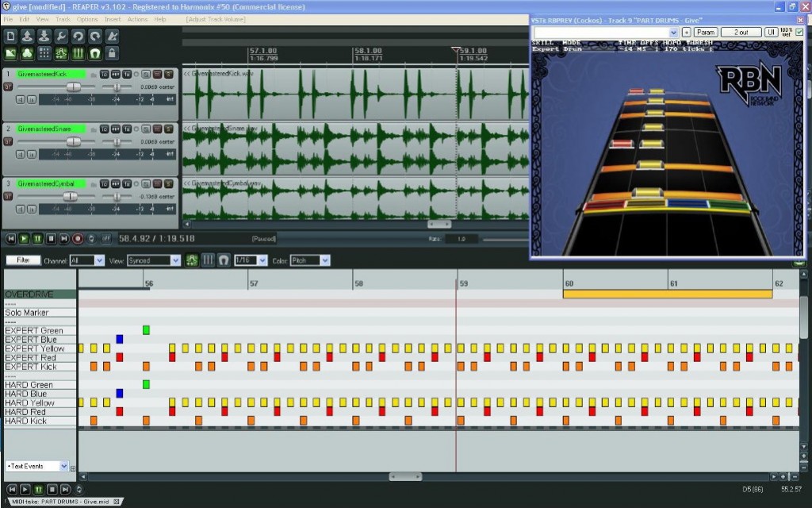
Task: Click the record button in the transport bar
Action: point(78,238)
